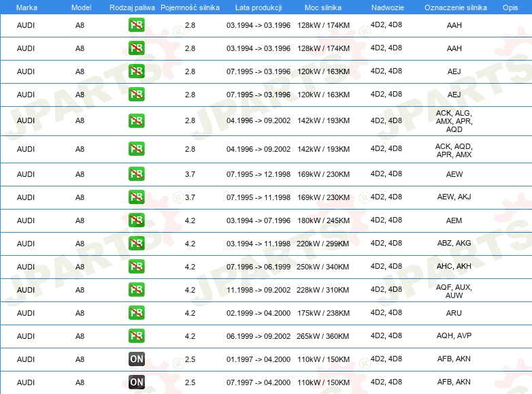This screenshot has width=532, height=394.
Task: Click the Rodzaj paliwa column header
Action: (132, 7)
